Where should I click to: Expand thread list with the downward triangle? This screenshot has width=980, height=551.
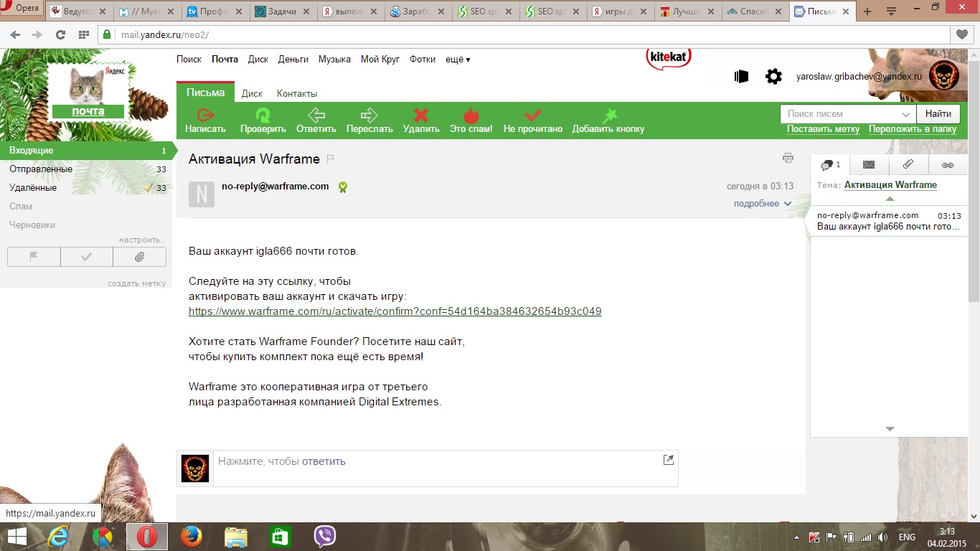(890, 429)
